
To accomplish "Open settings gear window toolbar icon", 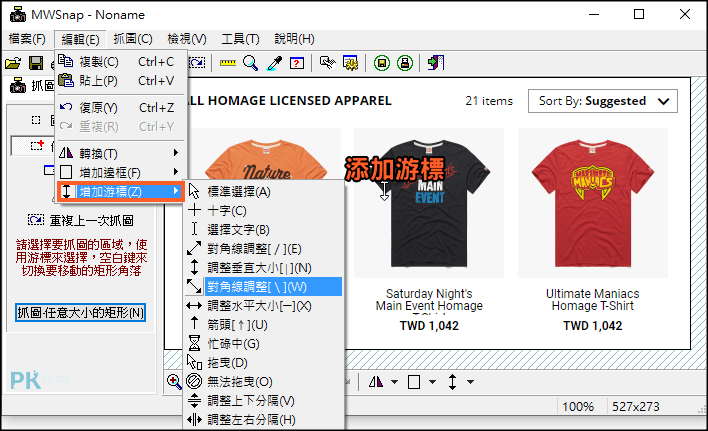I will point(350,63).
